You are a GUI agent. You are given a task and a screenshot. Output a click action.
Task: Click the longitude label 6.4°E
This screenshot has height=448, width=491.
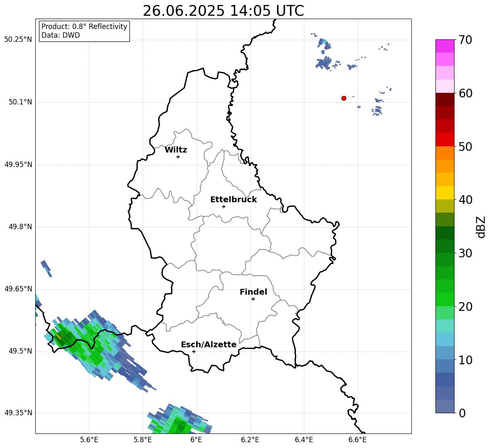[304, 440]
